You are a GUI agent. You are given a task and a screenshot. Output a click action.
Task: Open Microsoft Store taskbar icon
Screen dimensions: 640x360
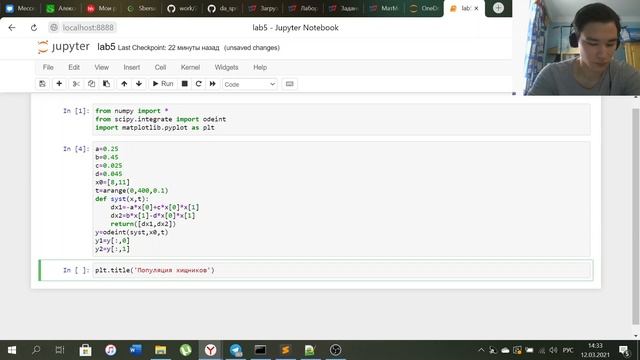(85, 350)
